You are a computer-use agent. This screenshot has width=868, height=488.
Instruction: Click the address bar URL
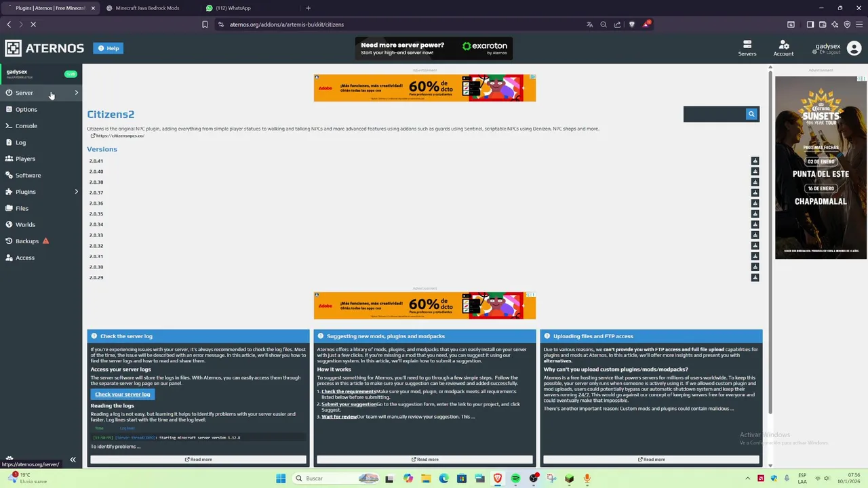287,24
